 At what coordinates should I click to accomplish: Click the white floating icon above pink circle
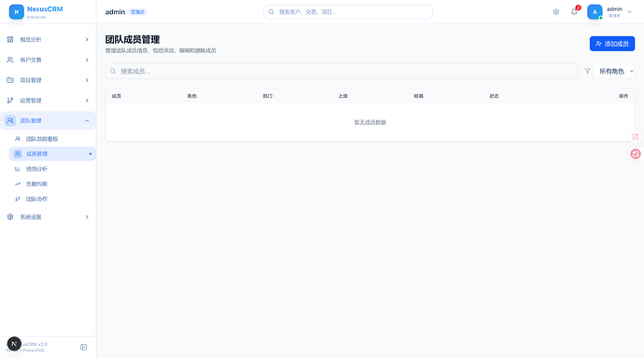point(636,136)
